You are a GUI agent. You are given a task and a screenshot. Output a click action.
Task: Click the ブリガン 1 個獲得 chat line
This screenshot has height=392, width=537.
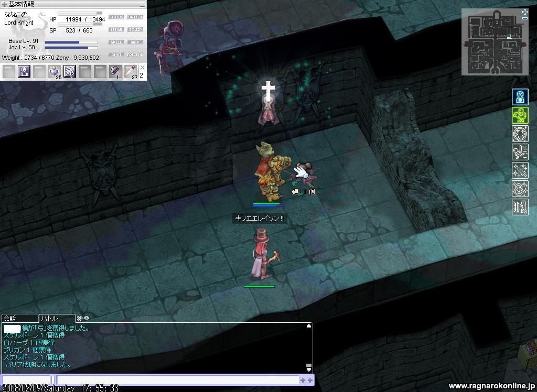[x=27, y=350]
